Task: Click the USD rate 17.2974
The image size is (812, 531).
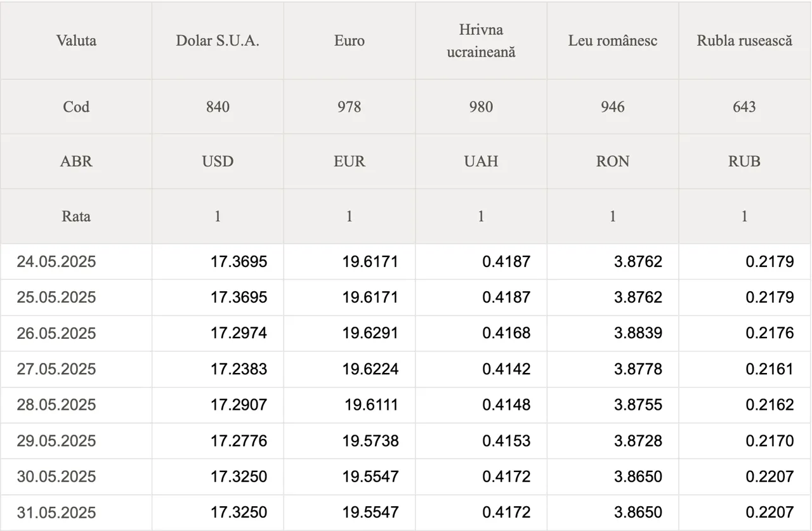Action: click(x=239, y=333)
